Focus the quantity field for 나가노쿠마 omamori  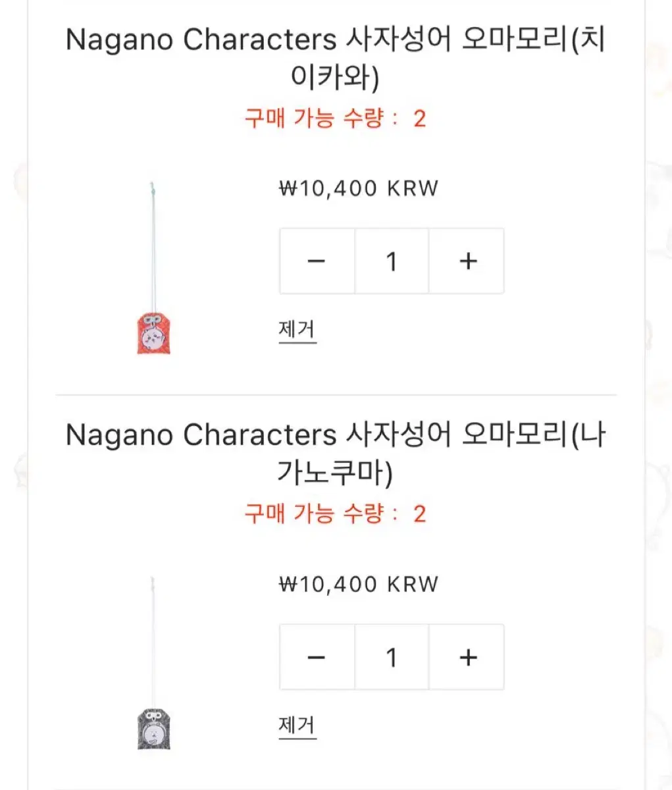392,657
